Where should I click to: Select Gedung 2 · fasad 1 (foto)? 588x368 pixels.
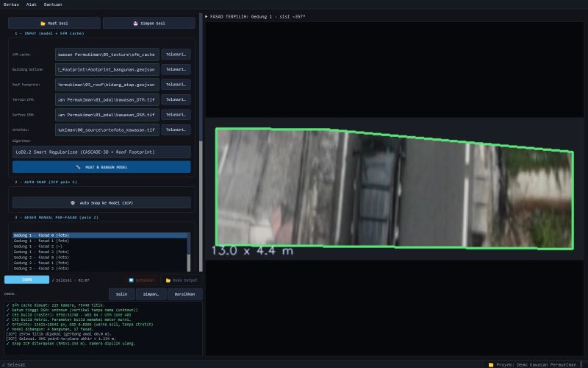pyautogui.click(x=99, y=263)
